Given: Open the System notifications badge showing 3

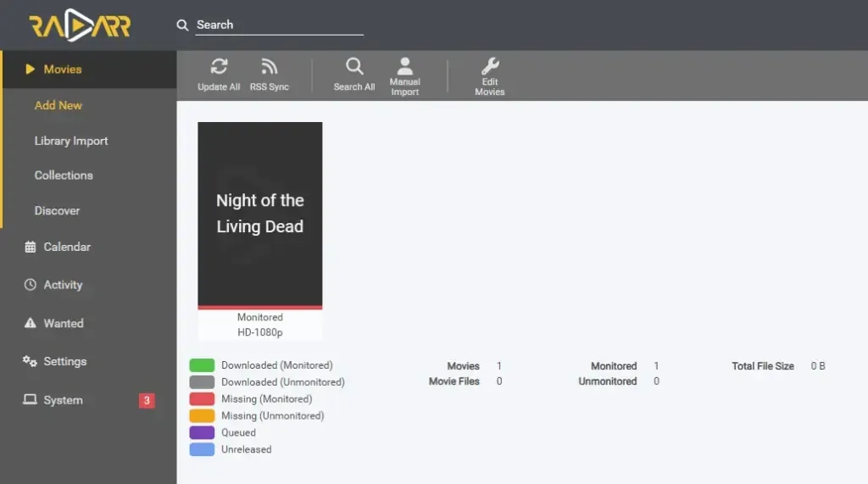Looking at the screenshot, I should [147, 400].
